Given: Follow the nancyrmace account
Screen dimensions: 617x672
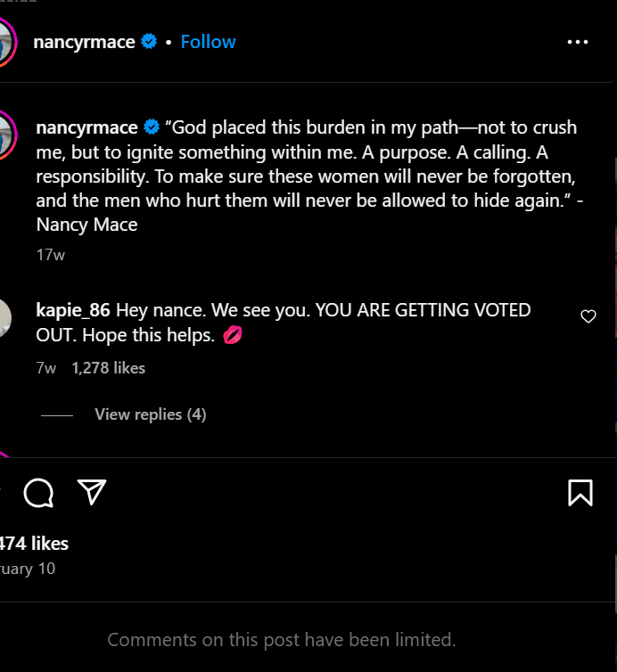Looking at the screenshot, I should pos(208,42).
